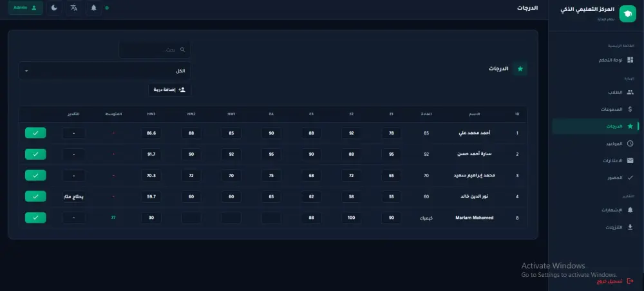This screenshot has height=291, width=644.
Task: Click the HW3 column header
Action: 151,114
